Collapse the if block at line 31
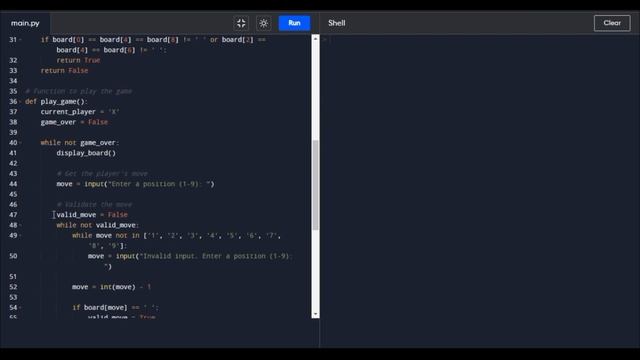 pyautogui.click(x=20, y=40)
